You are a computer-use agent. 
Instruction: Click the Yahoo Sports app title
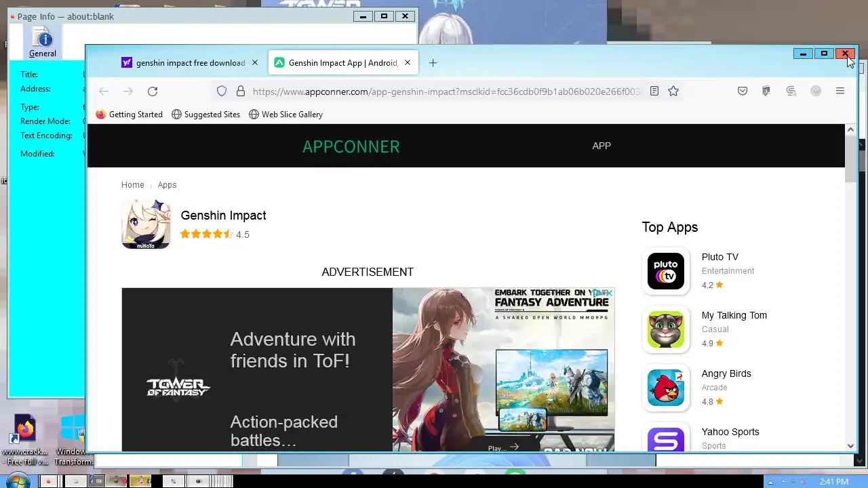[x=730, y=432]
